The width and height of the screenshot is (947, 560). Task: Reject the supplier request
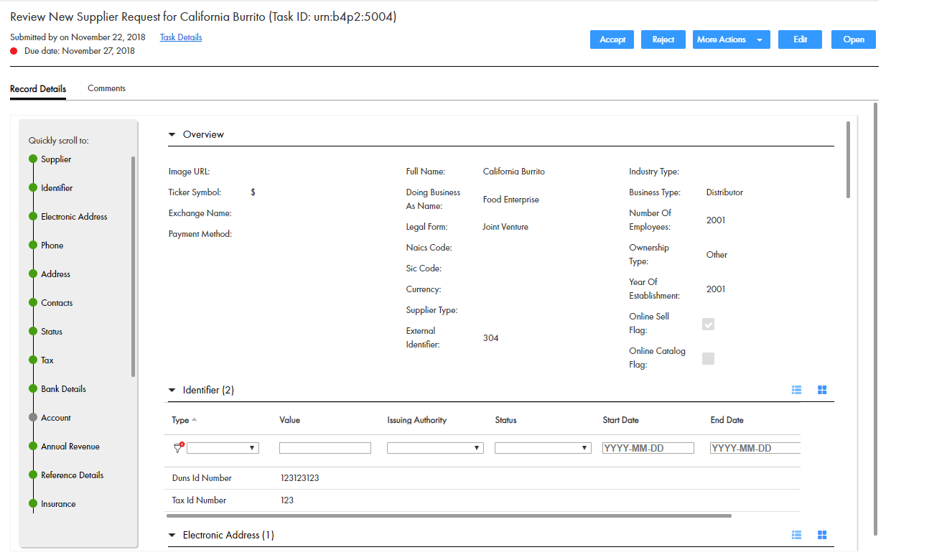coord(663,39)
